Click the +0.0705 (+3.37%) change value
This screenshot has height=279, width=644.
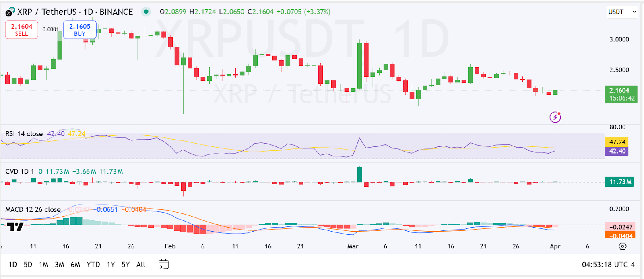[304, 12]
